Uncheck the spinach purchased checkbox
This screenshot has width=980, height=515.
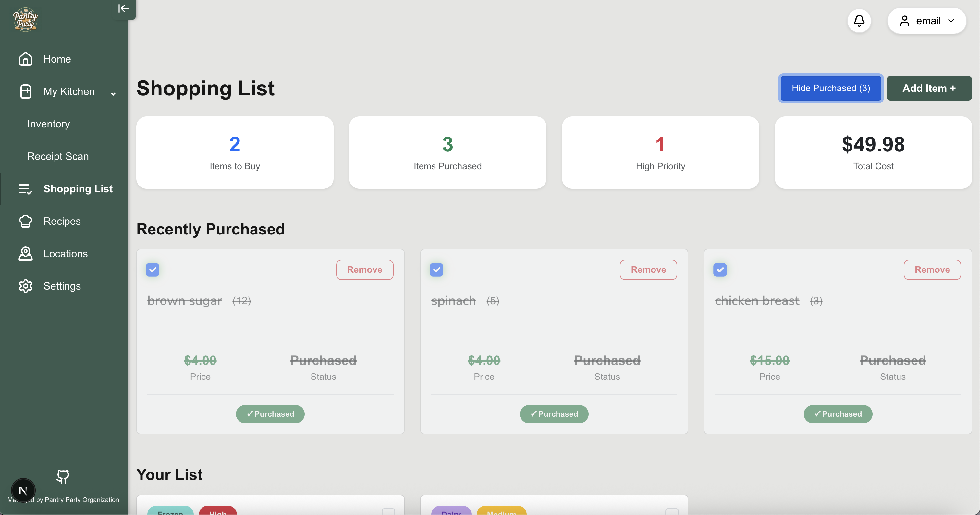point(436,270)
